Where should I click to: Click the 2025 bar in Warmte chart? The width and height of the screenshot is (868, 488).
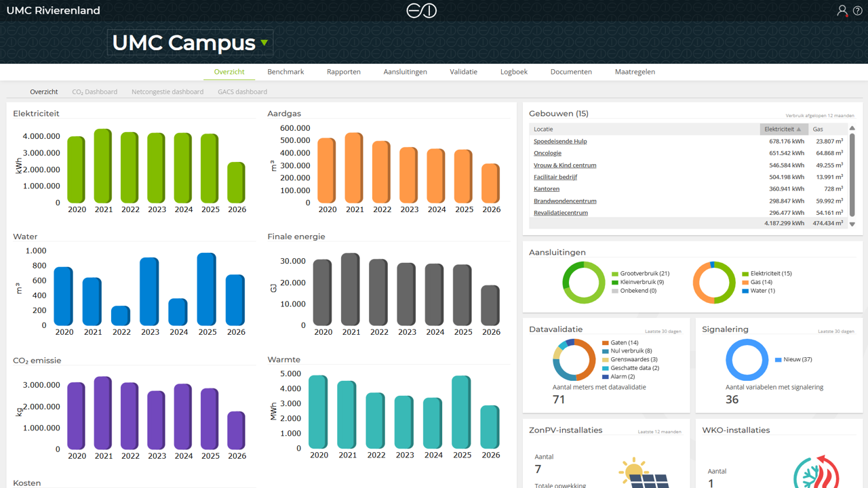[462, 412]
